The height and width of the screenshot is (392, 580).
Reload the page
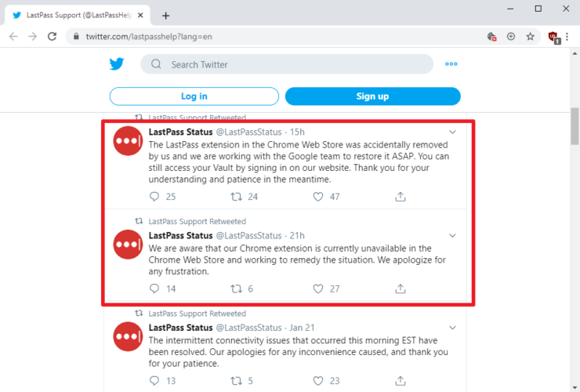coord(52,36)
